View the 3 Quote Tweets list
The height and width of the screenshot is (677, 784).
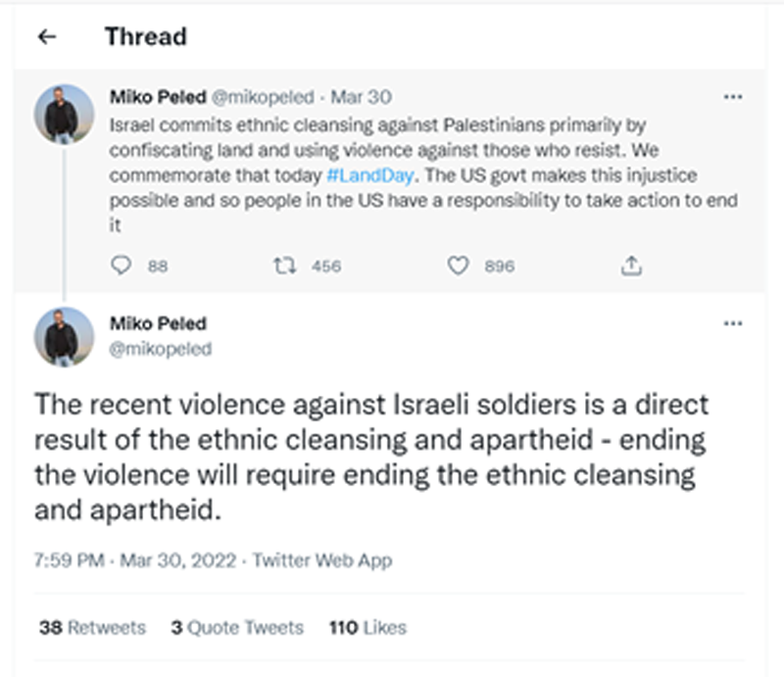pyautogui.click(x=236, y=627)
